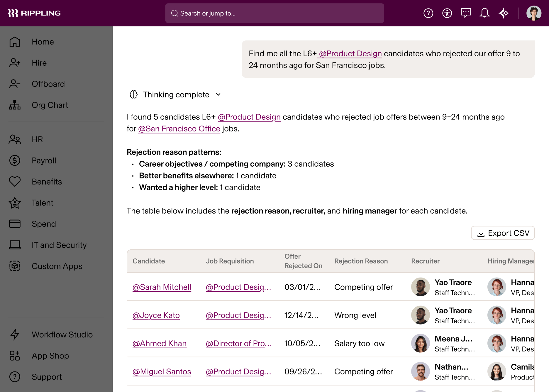Open @Product Design link in the answer
549x392 pixels.
[x=249, y=117]
